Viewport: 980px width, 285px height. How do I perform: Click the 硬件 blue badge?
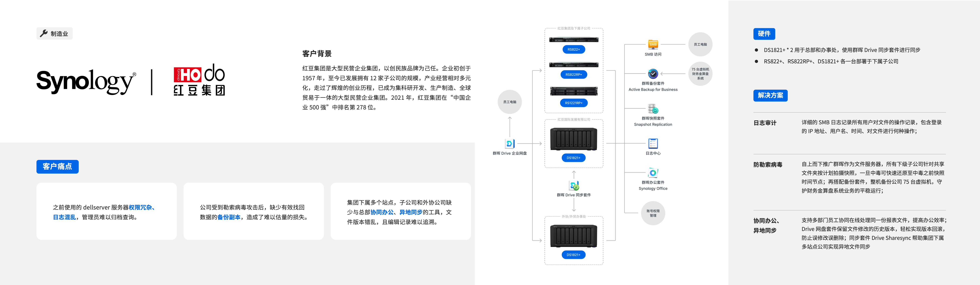click(x=764, y=34)
